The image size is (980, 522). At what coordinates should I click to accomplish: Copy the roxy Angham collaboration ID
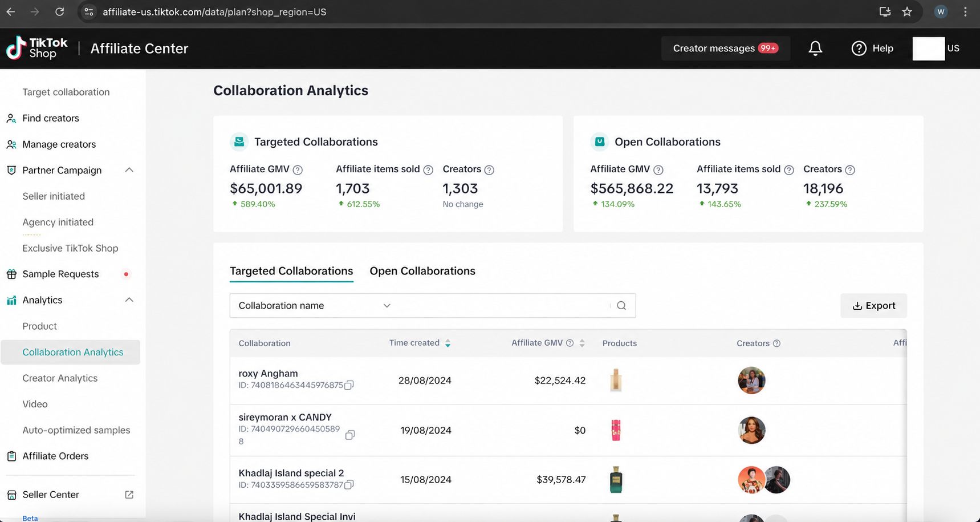(x=349, y=385)
